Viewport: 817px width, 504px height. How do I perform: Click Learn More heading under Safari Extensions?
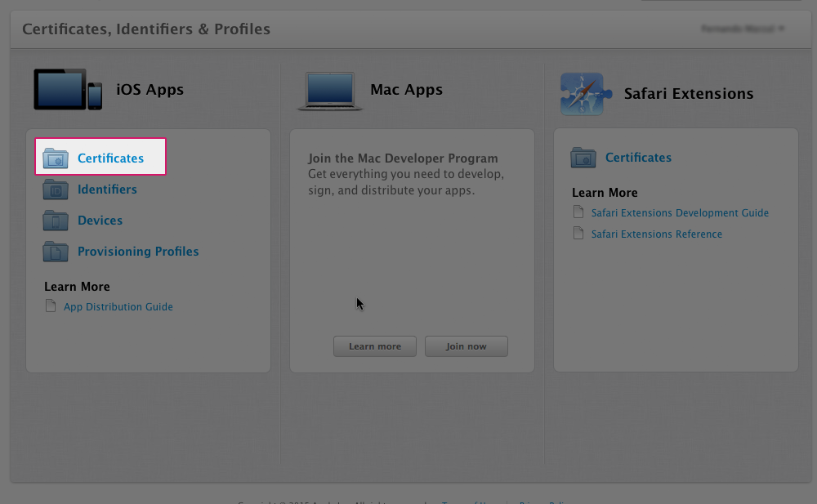(x=605, y=193)
